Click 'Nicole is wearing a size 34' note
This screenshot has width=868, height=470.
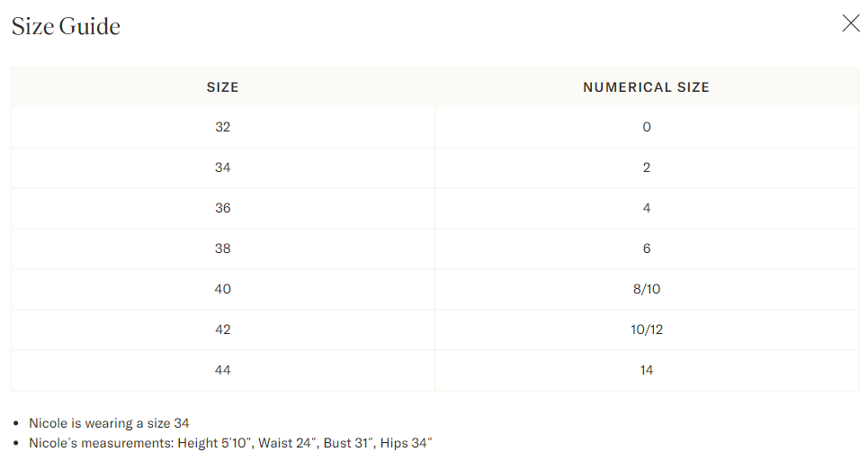coord(109,423)
